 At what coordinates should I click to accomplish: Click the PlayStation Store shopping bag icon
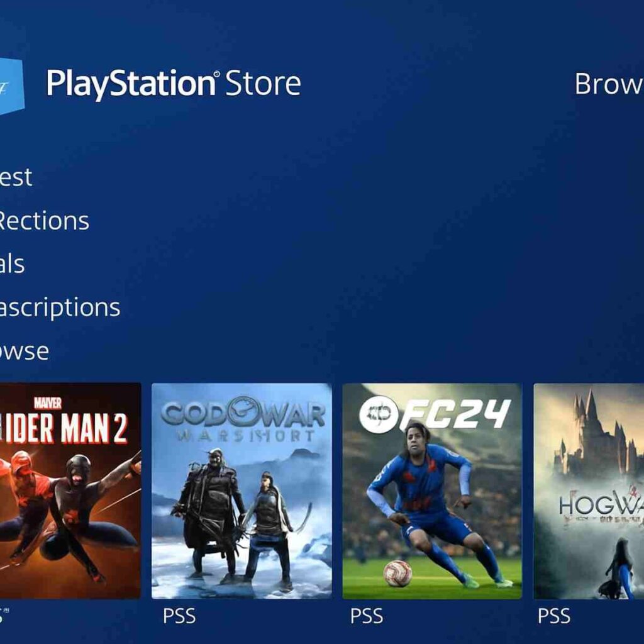pos(11,86)
